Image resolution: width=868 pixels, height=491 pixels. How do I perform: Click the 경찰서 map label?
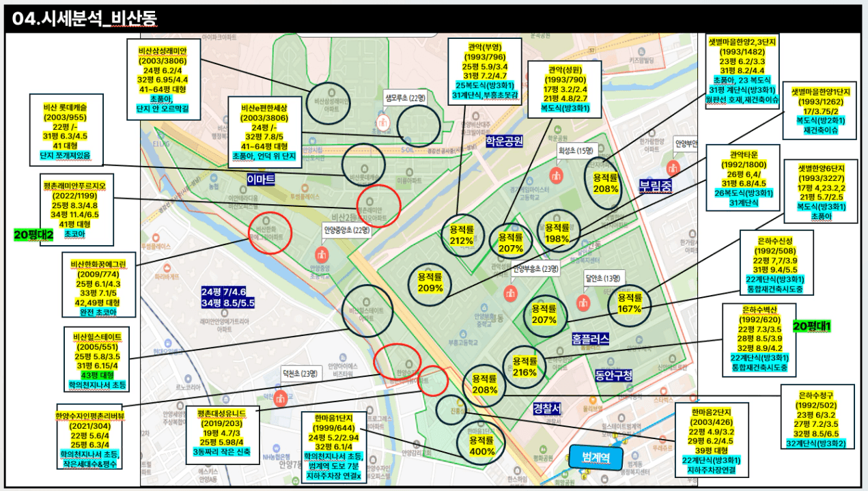coord(547,408)
